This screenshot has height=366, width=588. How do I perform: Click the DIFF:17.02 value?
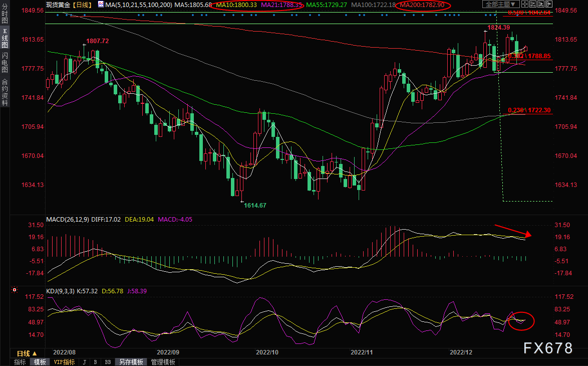point(106,219)
